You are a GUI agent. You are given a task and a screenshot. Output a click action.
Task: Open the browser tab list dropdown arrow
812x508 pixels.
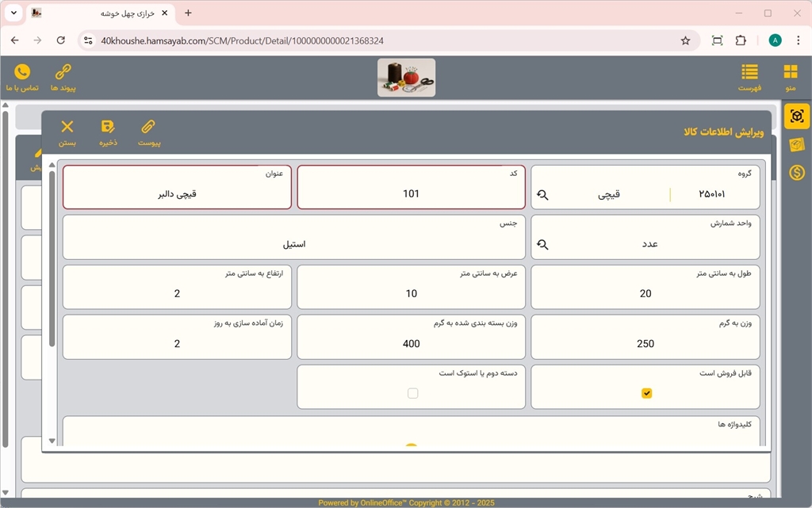pos(13,13)
